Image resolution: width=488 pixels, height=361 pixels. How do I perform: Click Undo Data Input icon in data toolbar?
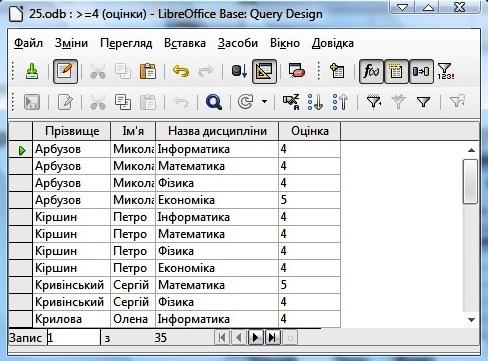point(181,102)
